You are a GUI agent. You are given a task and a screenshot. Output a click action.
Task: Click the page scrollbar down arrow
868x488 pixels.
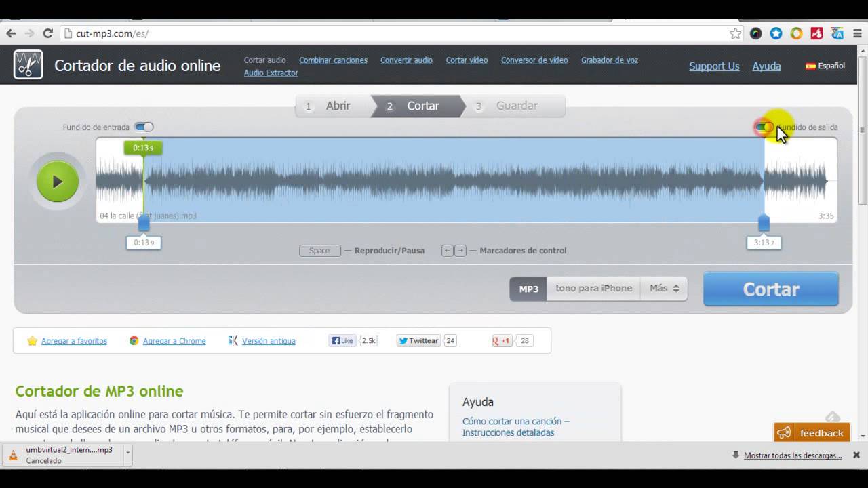pos(863,437)
